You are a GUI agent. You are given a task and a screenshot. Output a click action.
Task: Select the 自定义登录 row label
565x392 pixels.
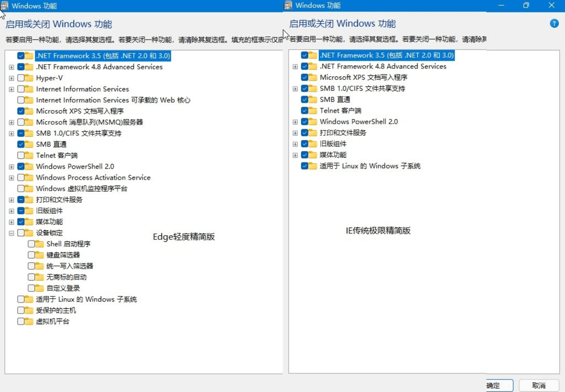63,288
